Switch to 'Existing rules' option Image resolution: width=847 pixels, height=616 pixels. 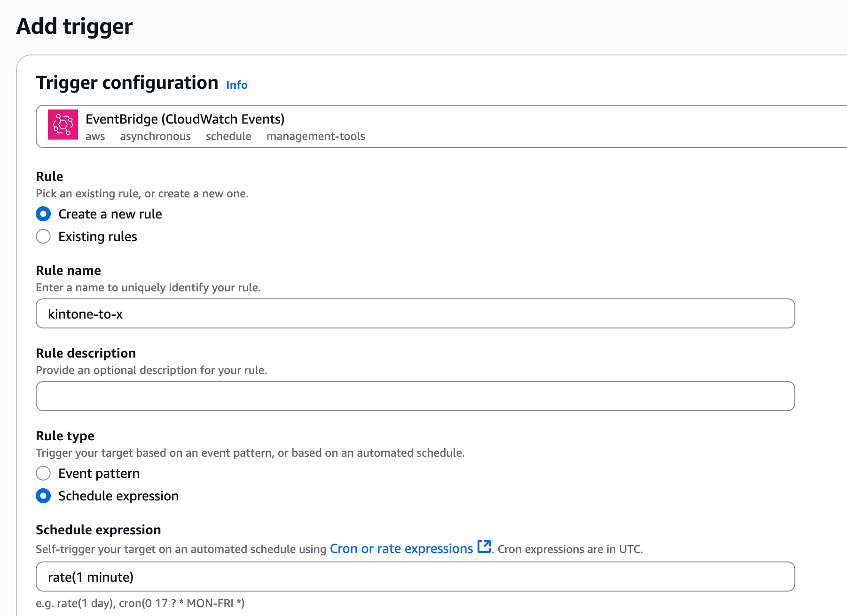(x=43, y=236)
